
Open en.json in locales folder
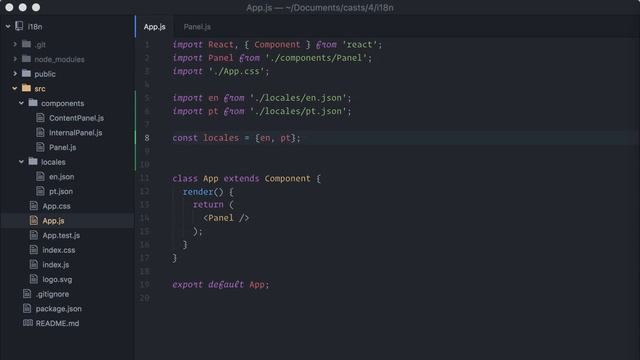[62, 177]
